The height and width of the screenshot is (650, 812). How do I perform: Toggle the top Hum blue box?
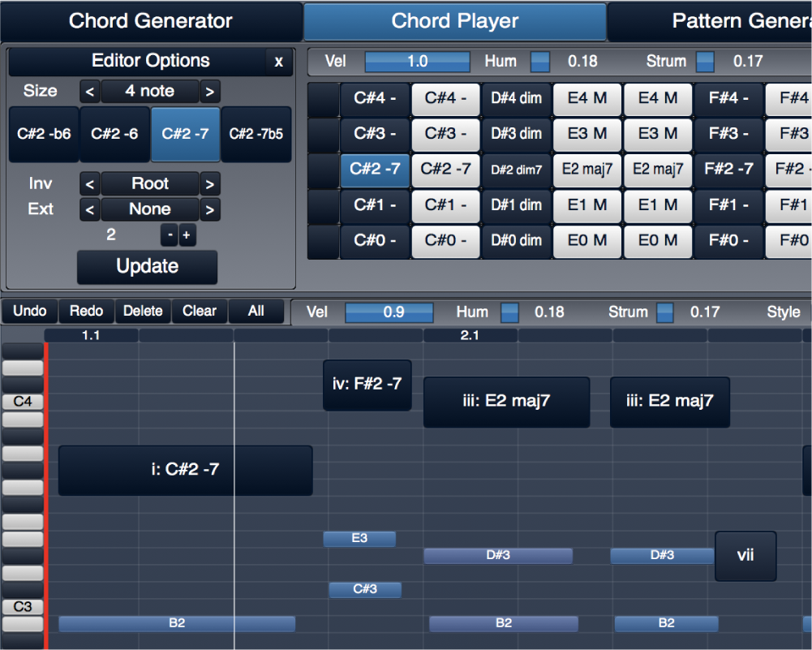pos(540,62)
